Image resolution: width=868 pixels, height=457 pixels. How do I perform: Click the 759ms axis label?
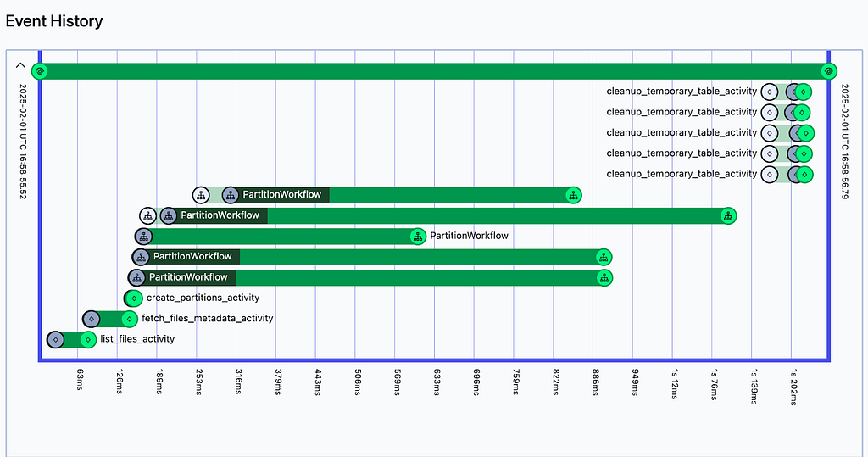[x=516, y=382]
